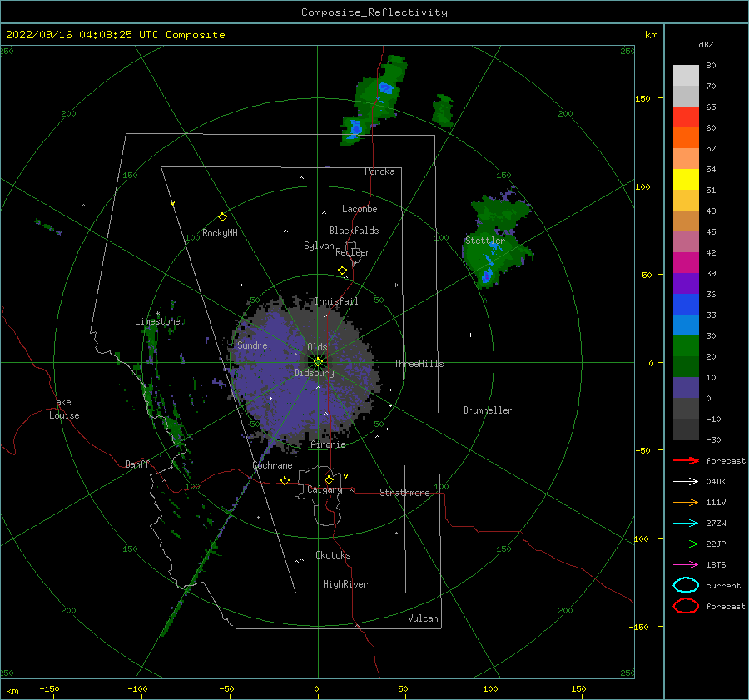Pick the light blue swatch below 33 dBZ
Image resolution: width=749 pixels, height=700 pixels.
(x=686, y=325)
